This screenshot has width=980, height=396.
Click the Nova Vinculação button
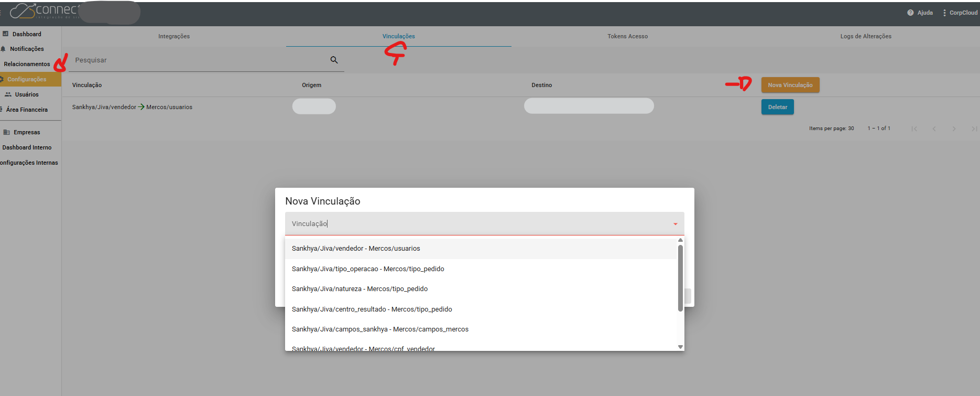[x=790, y=85]
